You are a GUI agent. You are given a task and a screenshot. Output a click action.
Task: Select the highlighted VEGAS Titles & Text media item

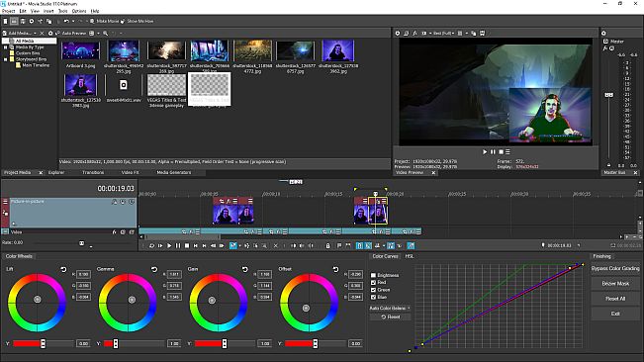(210, 89)
